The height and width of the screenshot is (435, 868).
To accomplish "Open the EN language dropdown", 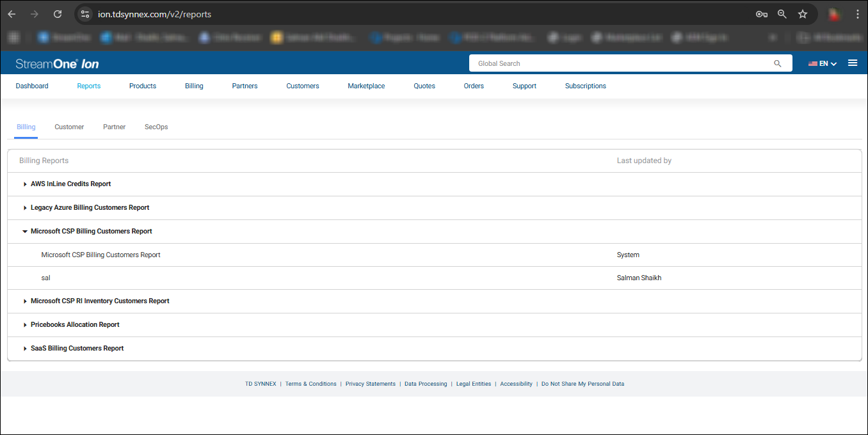I will click(823, 63).
